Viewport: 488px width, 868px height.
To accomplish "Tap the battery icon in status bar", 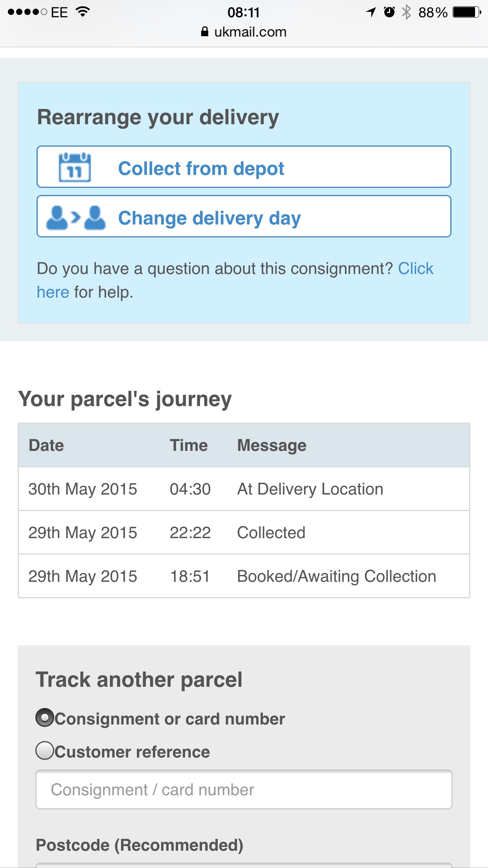I will coord(467,12).
